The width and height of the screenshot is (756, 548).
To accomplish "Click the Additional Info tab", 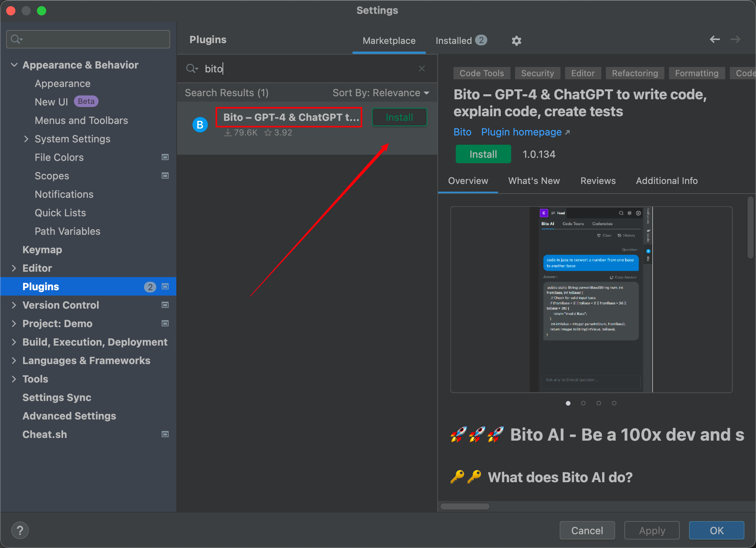I will coord(667,181).
